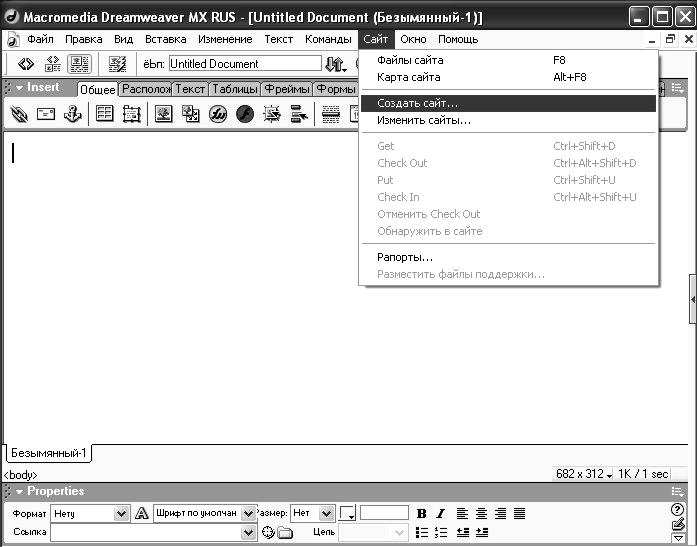Toggle Italic formatting in Properties
Viewport: 697px width, 547px height.
(x=441, y=514)
